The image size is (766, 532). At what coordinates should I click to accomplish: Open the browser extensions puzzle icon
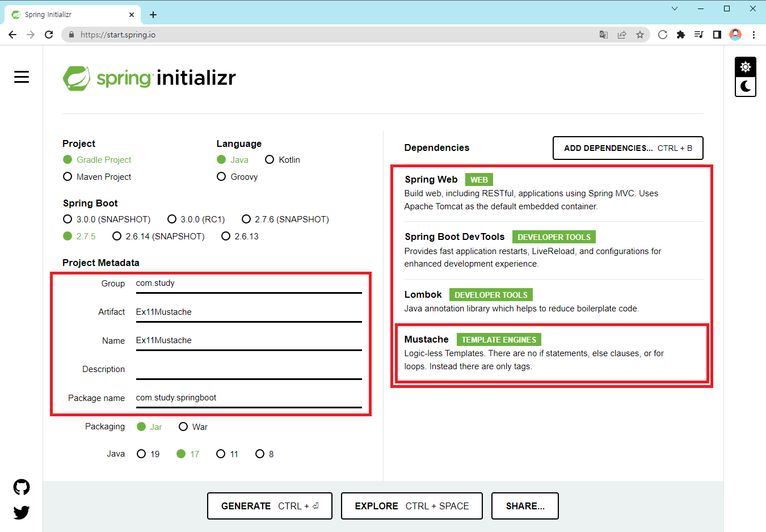(x=681, y=35)
